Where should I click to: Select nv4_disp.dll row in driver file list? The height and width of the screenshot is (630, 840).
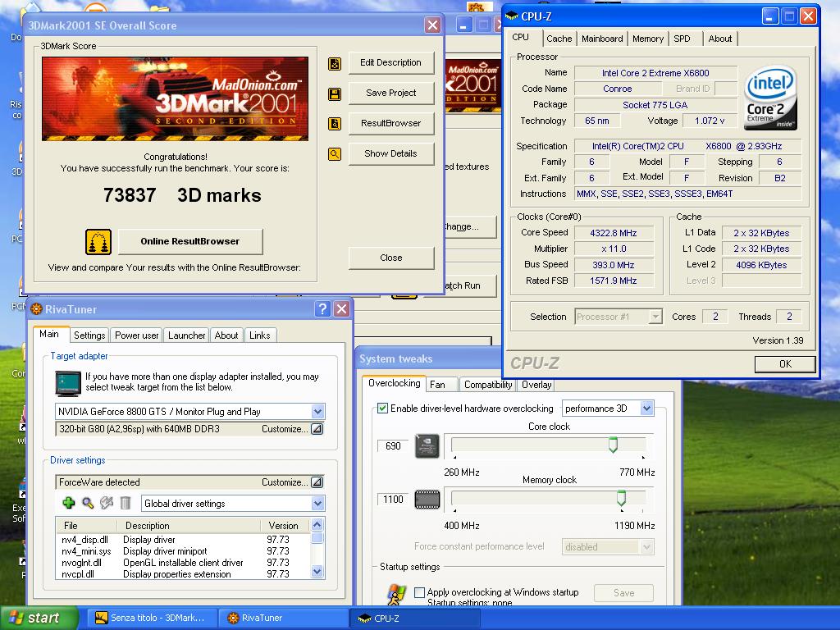(x=183, y=540)
